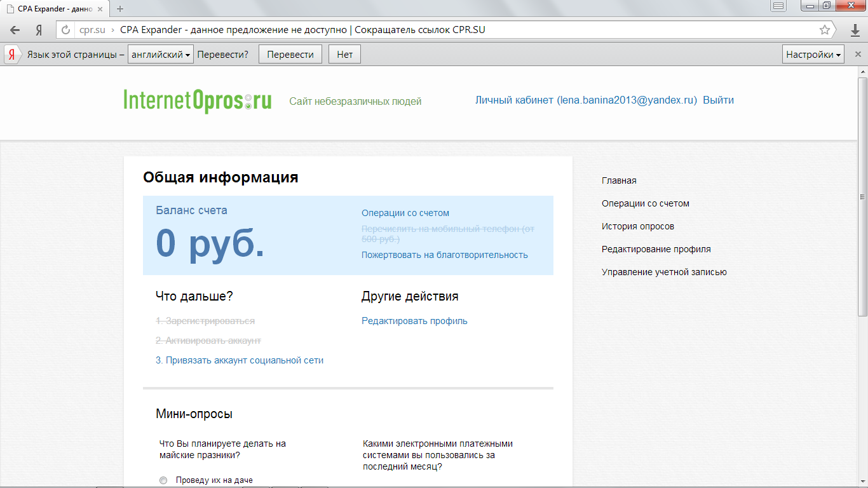Open "Личный кабинет (lena.banina2013@yandex.ru)" link
This screenshot has height=488, width=868.
pos(586,100)
